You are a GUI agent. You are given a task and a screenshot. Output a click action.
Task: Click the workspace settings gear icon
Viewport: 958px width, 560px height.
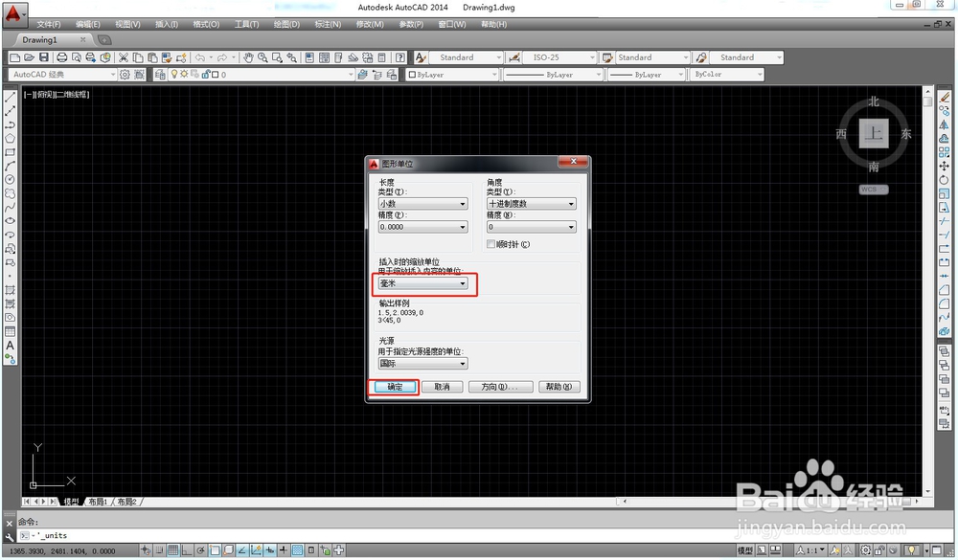[x=125, y=75]
